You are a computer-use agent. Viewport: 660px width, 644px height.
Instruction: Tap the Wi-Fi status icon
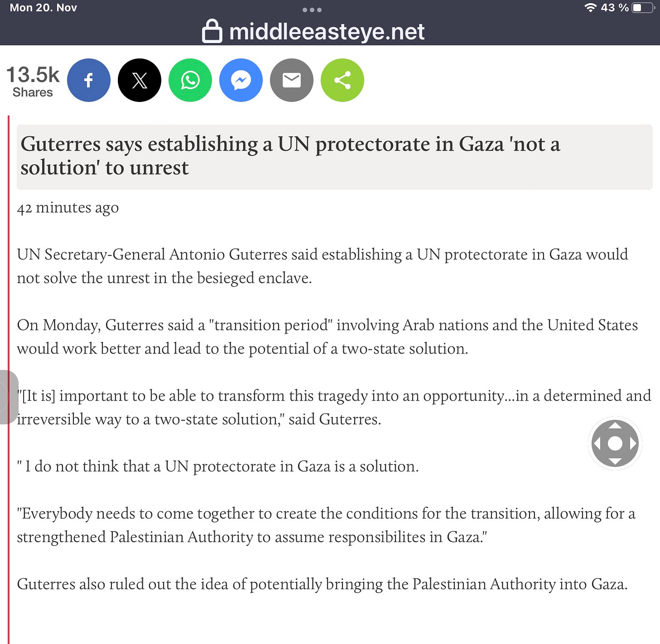click(591, 7)
